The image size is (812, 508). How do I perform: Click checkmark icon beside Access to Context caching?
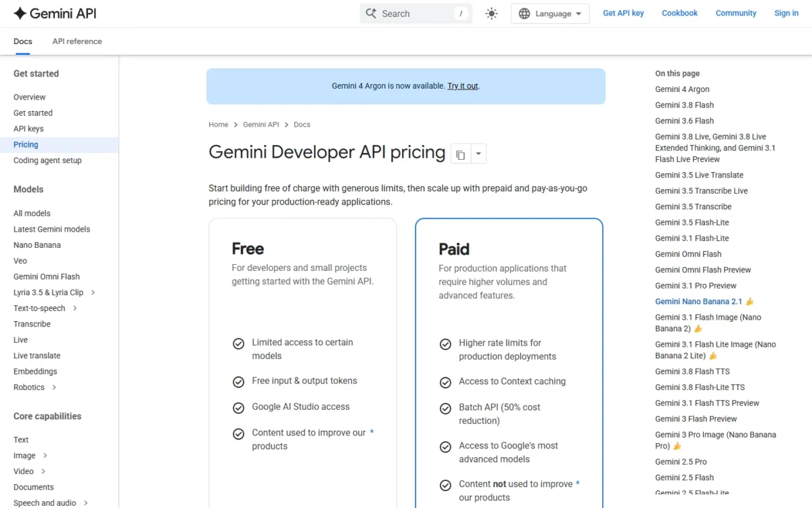[x=445, y=383]
